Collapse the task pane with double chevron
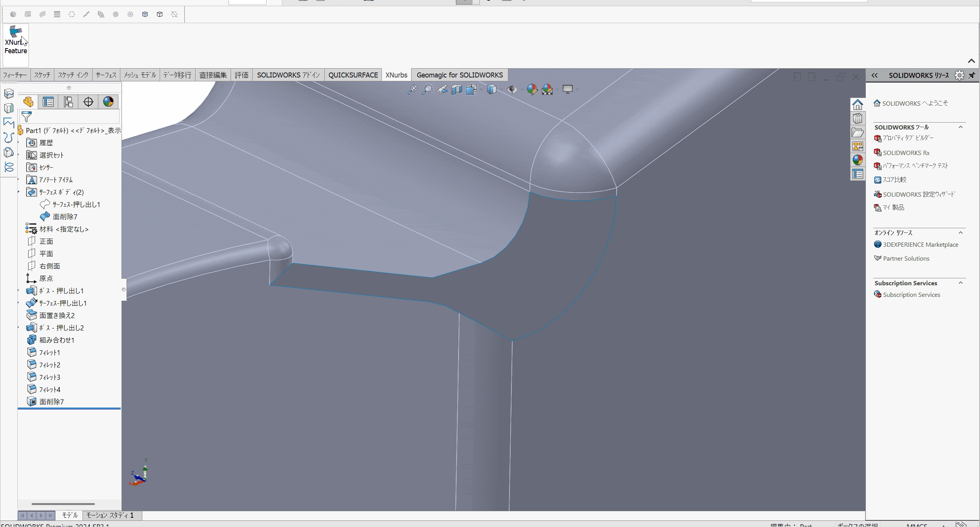The image size is (980, 527). click(x=875, y=76)
